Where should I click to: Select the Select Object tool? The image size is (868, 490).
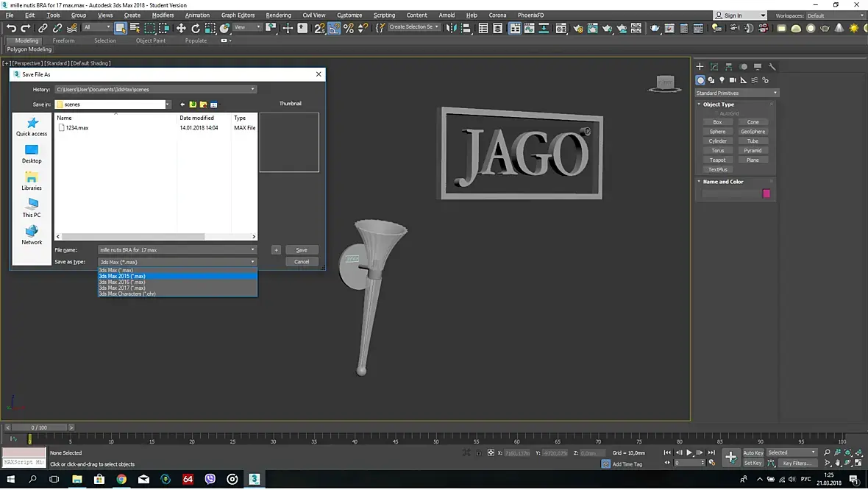(x=120, y=28)
